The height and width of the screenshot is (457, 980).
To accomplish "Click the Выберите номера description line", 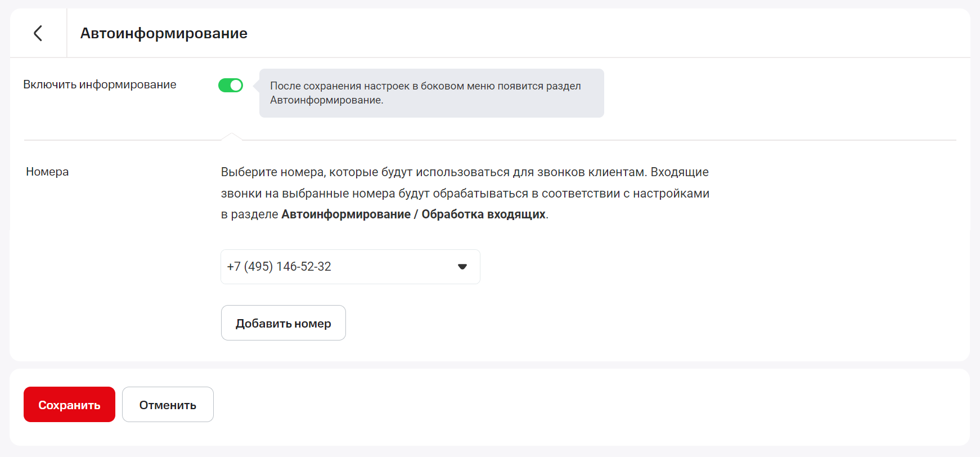I will coord(464,172).
